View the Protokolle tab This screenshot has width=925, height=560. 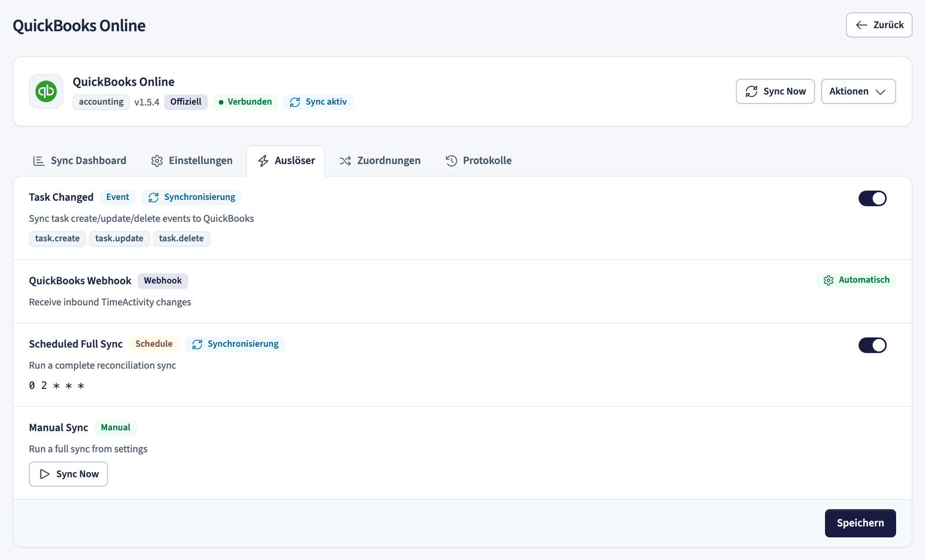tap(479, 161)
